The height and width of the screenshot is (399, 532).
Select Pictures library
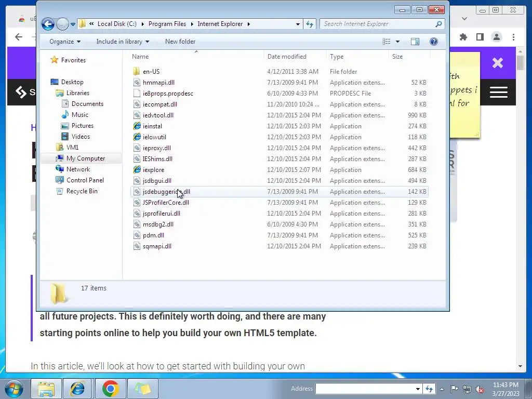83,126
